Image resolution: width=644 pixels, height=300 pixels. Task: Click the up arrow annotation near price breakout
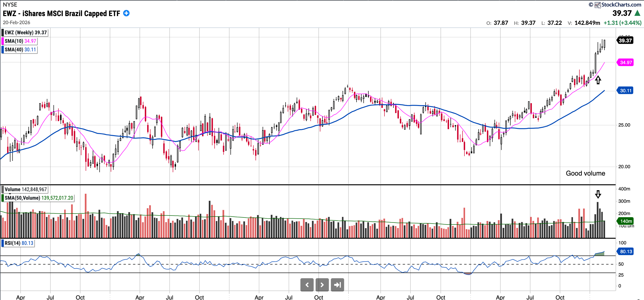click(598, 80)
